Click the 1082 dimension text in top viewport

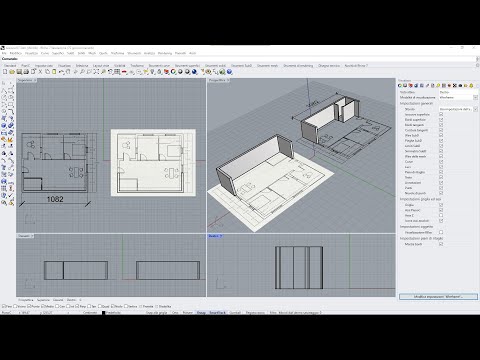point(55,199)
